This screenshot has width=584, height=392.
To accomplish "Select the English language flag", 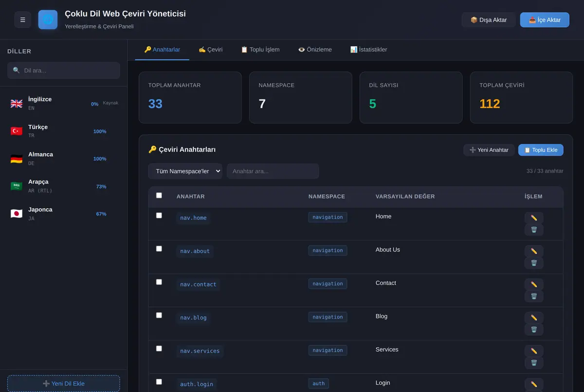I will pyautogui.click(x=17, y=104).
